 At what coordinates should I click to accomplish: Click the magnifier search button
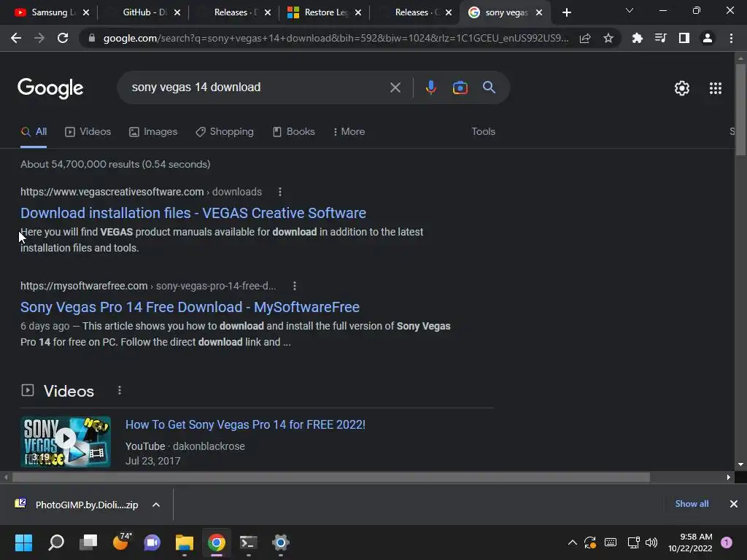pos(489,87)
